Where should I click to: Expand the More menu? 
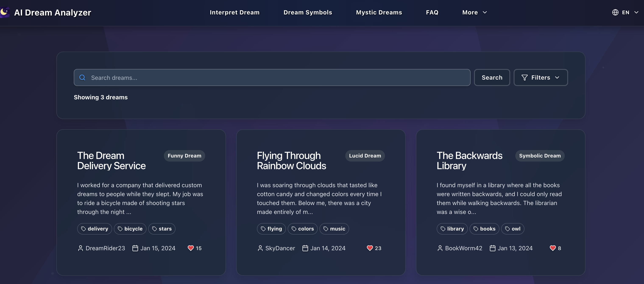point(474,12)
